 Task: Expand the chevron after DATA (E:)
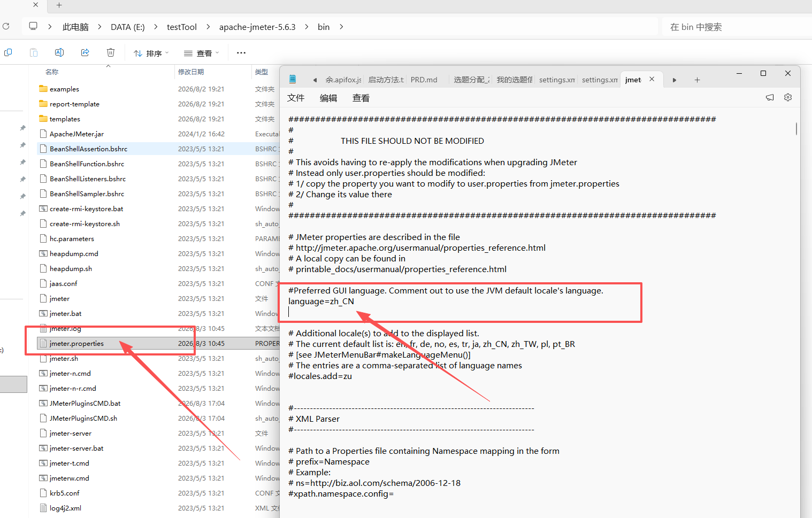click(x=156, y=27)
